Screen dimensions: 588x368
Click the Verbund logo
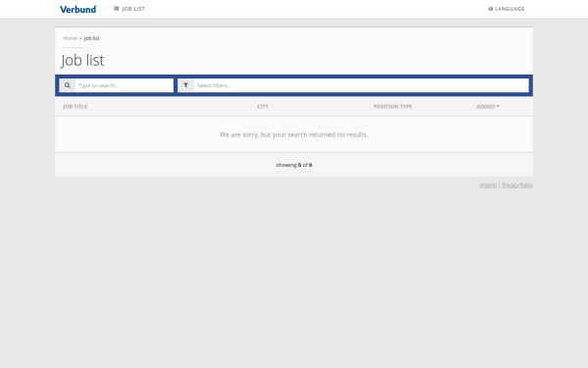[78, 10]
